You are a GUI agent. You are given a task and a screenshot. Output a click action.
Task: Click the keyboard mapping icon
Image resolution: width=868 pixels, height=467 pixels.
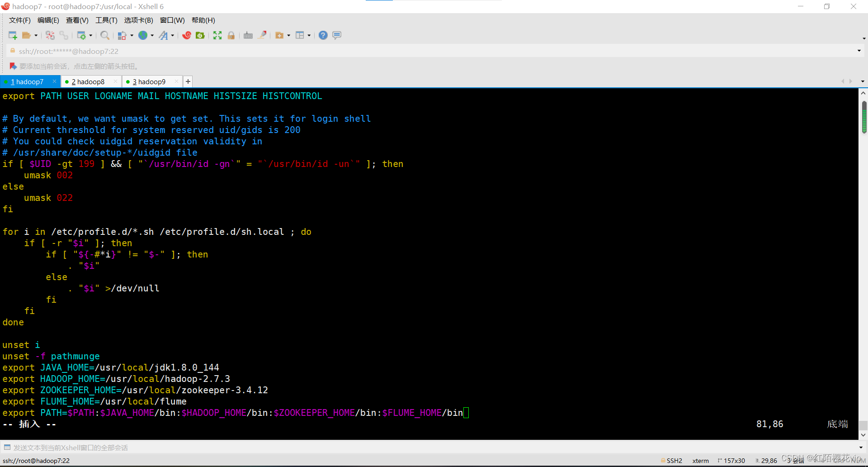point(248,35)
